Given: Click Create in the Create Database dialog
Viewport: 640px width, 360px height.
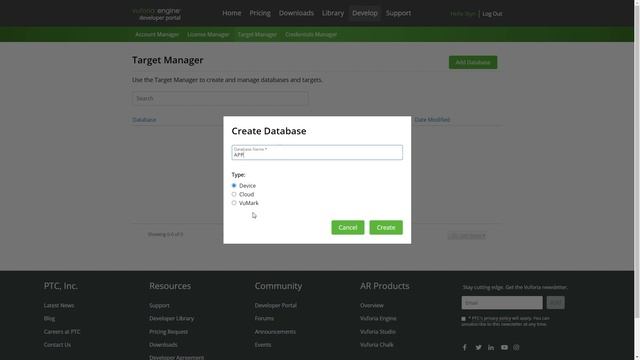Looking at the screenshot, I should coord(386,227).
